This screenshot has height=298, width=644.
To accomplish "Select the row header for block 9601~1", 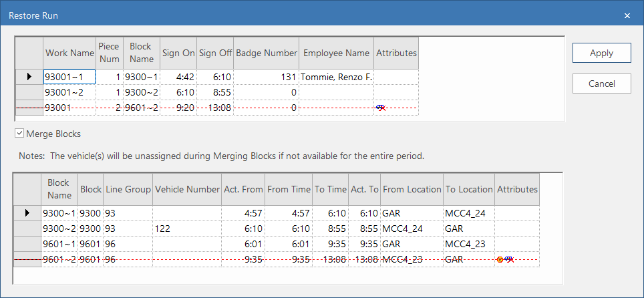I will point(27,244).
